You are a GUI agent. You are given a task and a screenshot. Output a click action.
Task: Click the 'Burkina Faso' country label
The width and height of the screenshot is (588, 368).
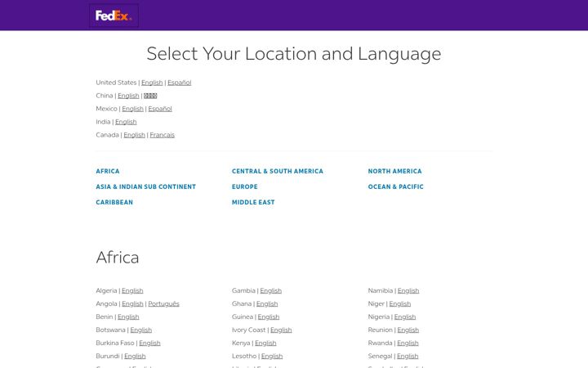(115, 343)
